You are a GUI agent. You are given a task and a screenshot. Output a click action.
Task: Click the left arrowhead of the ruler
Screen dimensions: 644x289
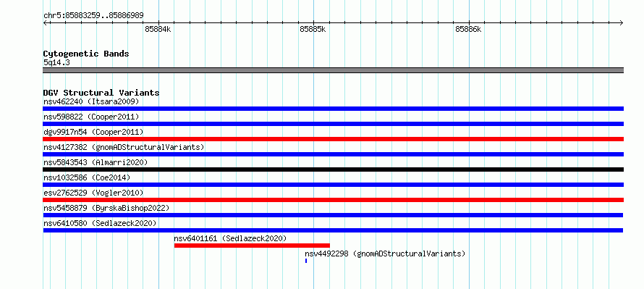(45, 23)
